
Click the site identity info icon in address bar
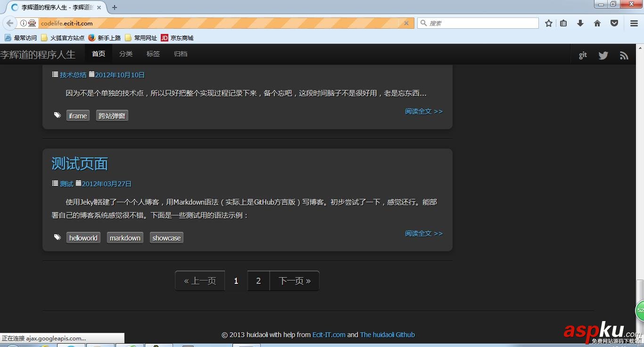tap(23, 23)
